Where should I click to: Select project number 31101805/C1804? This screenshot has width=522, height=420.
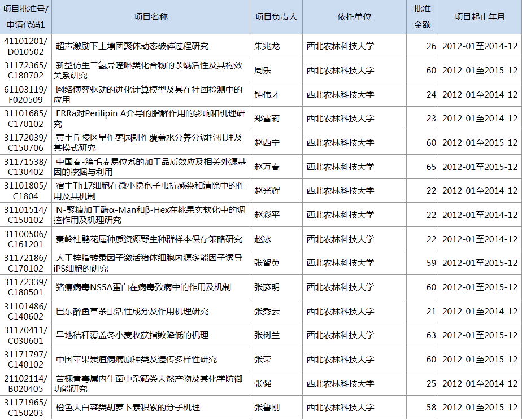pos(25,191)
